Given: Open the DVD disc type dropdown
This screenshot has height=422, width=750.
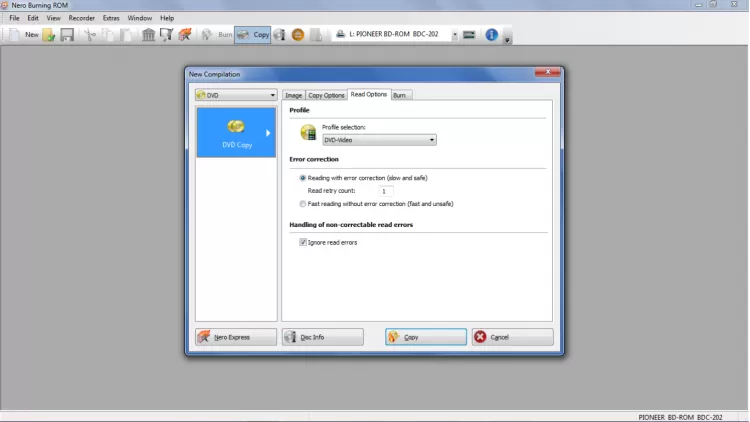Looking at the screenshot, I should (236, 95).
